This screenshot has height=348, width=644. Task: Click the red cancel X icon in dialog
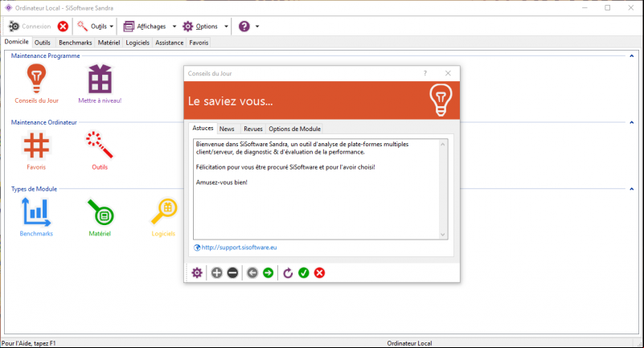319,273
